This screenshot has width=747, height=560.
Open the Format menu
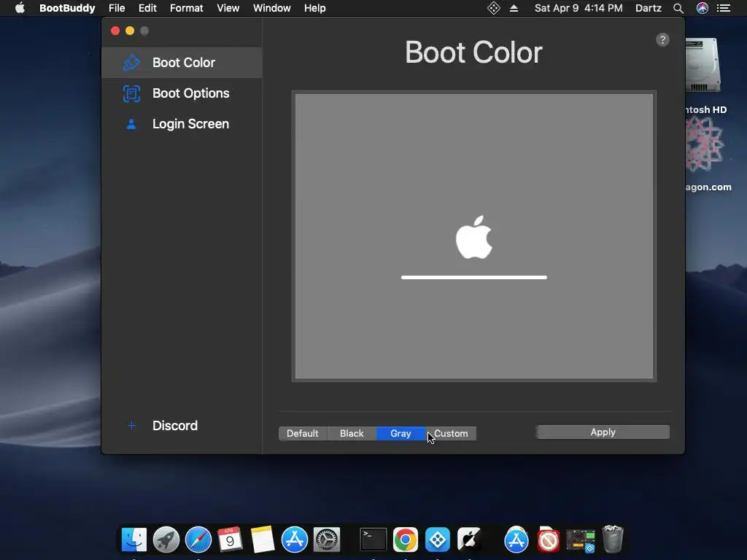click(186, 8)
